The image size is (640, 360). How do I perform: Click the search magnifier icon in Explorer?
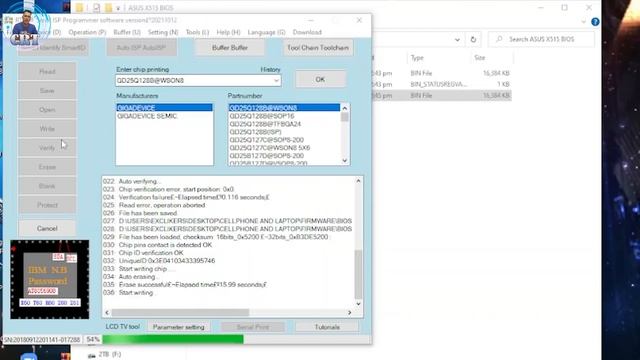(499, 39)
